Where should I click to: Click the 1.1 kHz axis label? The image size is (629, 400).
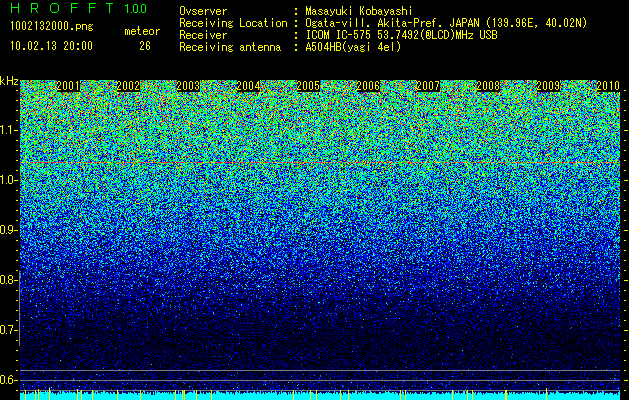(x=9, y=130)
